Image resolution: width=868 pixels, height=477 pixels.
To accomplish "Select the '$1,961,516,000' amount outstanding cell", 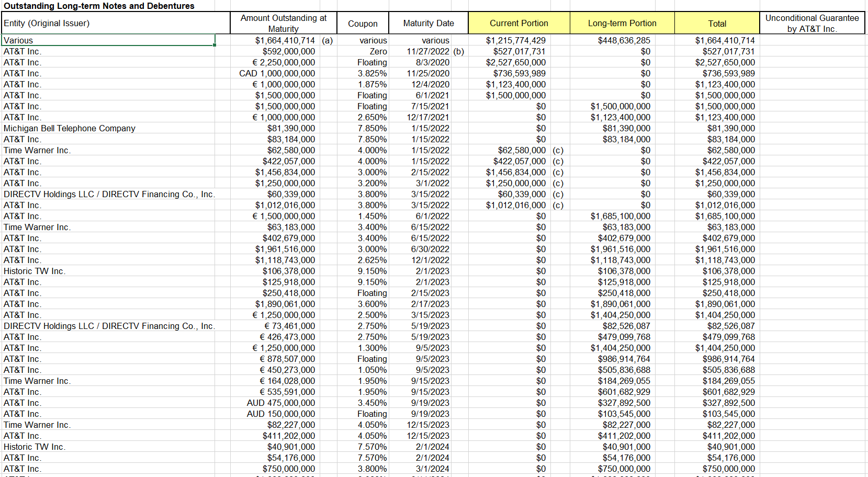I will (275, 249).
